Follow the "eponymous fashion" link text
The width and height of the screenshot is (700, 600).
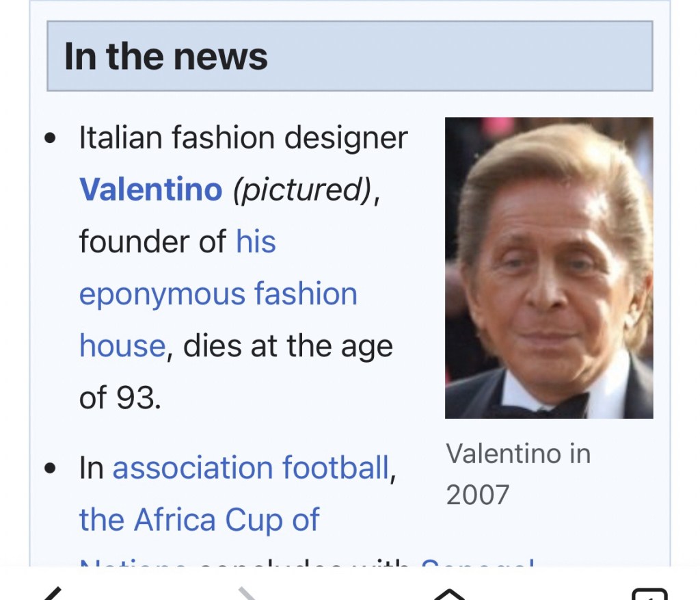point(218,294)
